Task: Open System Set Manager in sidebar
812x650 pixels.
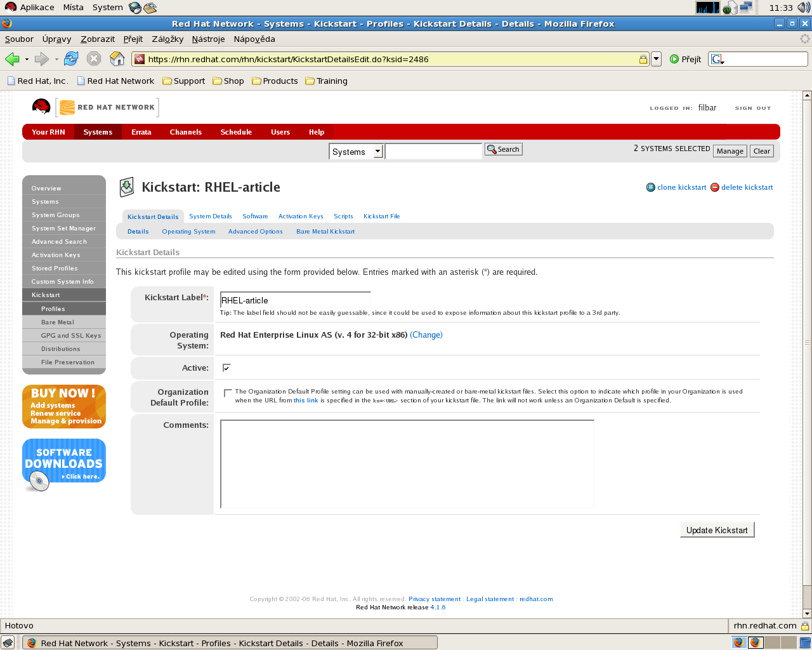Action: [64, 229]
